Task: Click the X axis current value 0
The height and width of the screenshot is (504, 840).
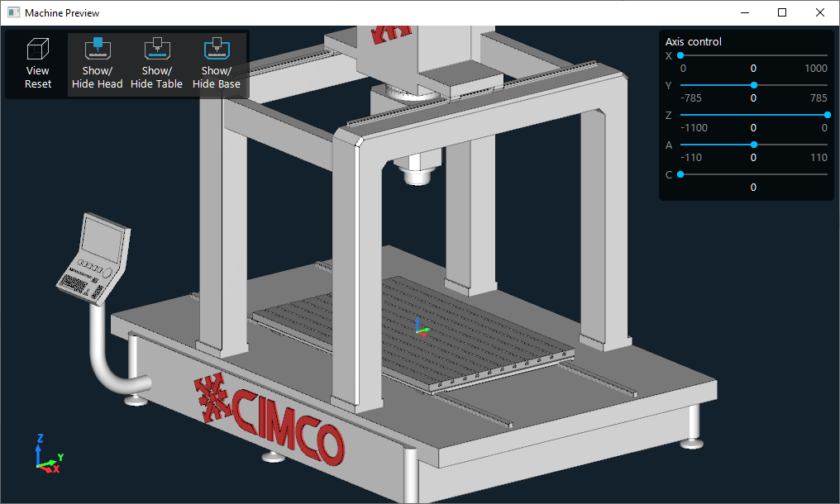Action: [753, 69]
